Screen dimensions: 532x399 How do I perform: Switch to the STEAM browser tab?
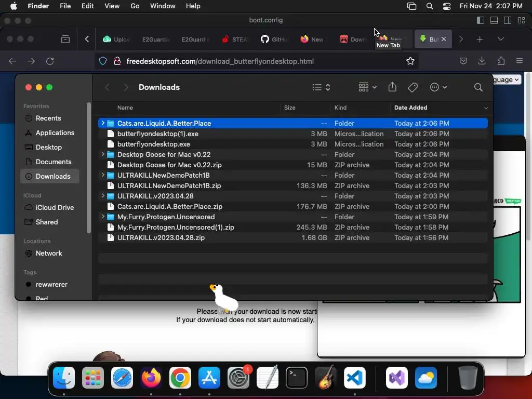tap(235, 39)
